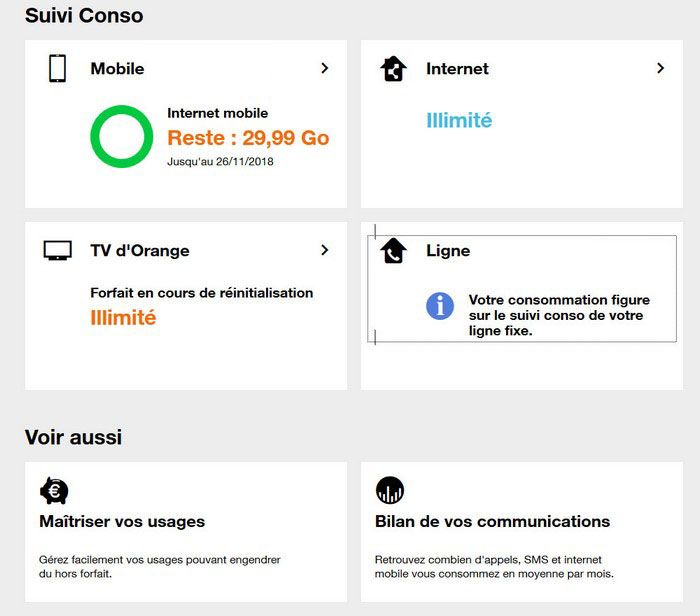Click the piggy bank euro icon
Image resolution: width=700 pixels, height=616 pixels.
point(54,490)
